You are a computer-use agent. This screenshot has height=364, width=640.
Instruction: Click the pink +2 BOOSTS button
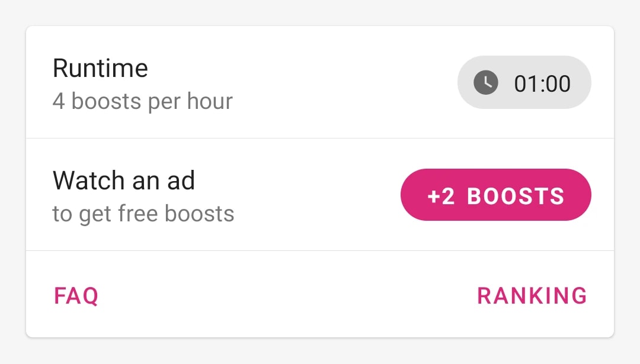point(496,195)
